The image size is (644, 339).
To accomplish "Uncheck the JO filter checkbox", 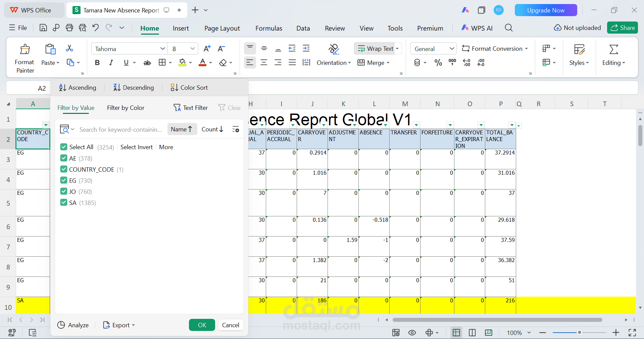I will (x=64, y=191).
